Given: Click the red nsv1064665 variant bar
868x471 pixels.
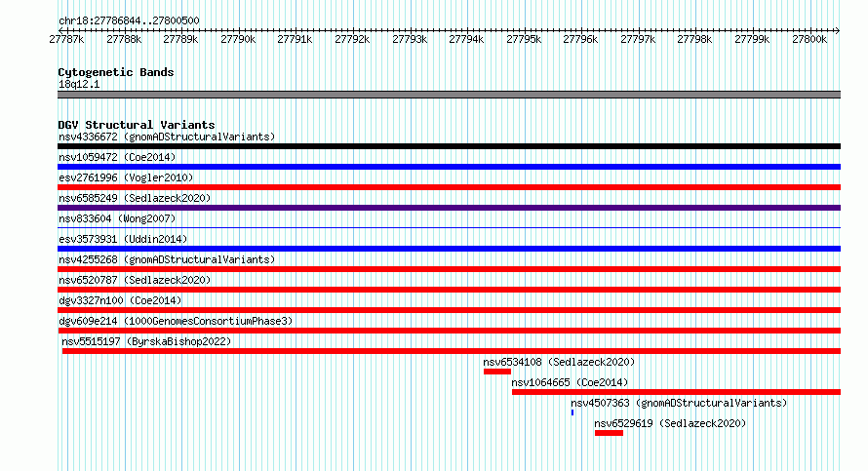Looking at the screenshot, I should coord(677,392).
